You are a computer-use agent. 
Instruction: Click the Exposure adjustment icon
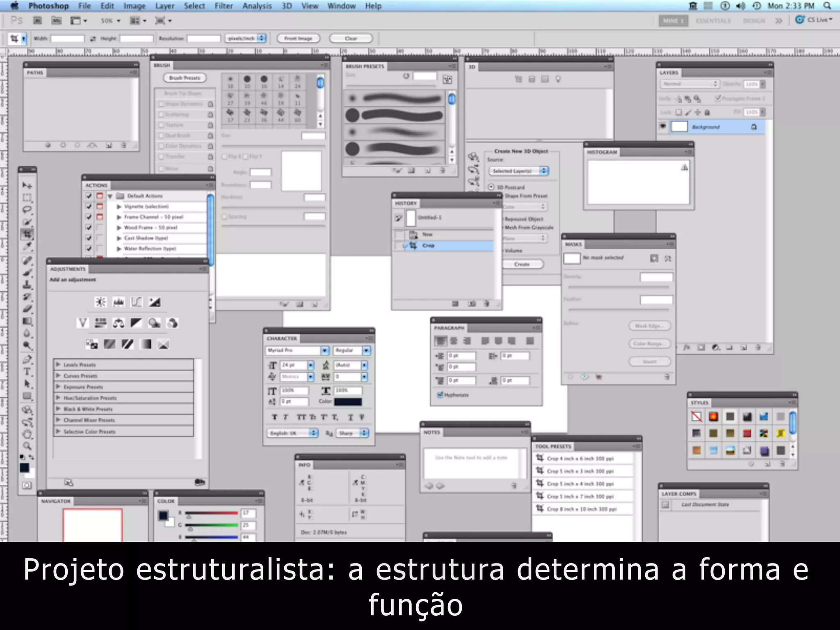(155, 302)
